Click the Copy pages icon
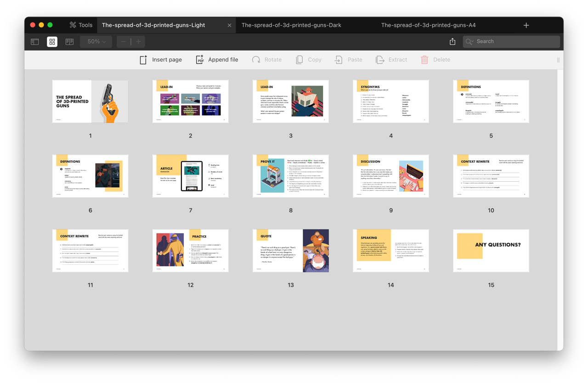 (300, 60)
